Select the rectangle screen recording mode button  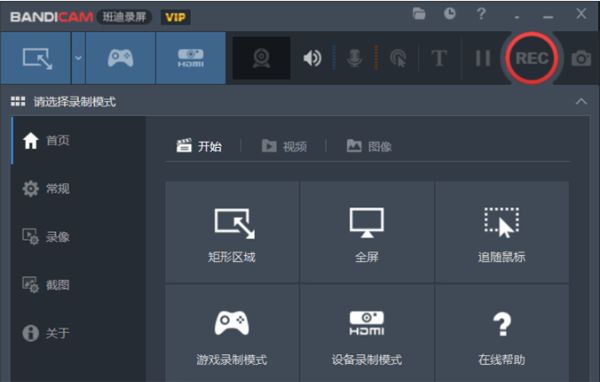36,58
